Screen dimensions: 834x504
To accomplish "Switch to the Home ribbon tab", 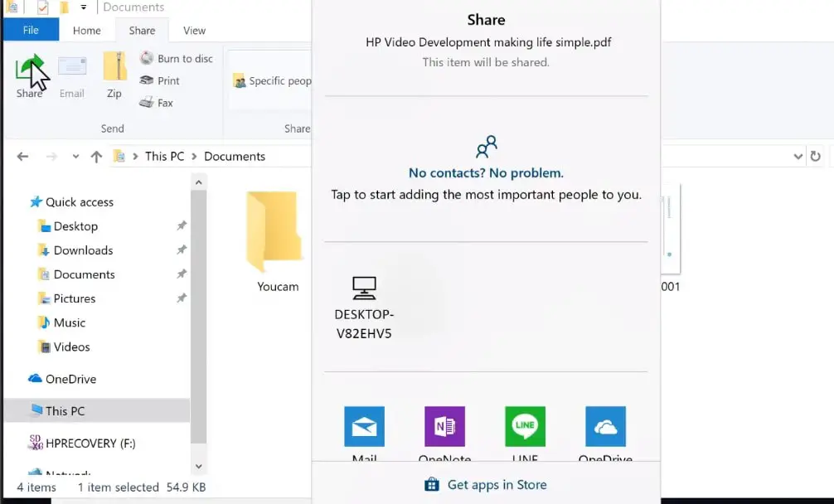I will coord(87,31).
